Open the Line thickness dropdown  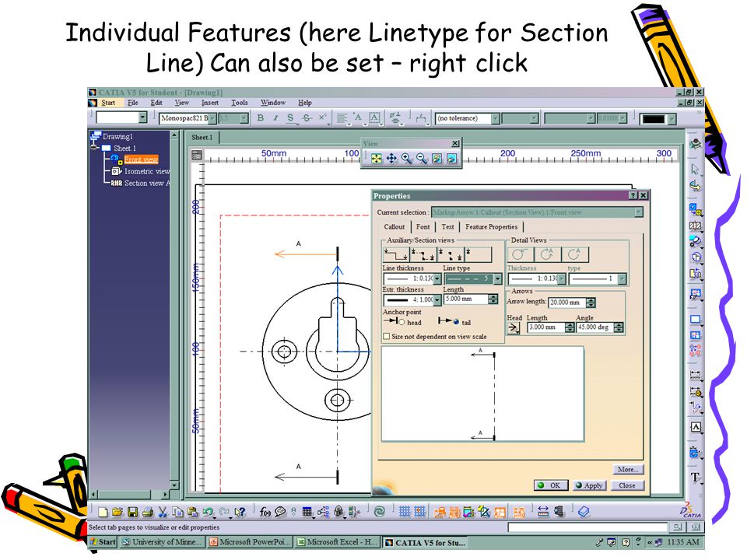coord(437,278)
